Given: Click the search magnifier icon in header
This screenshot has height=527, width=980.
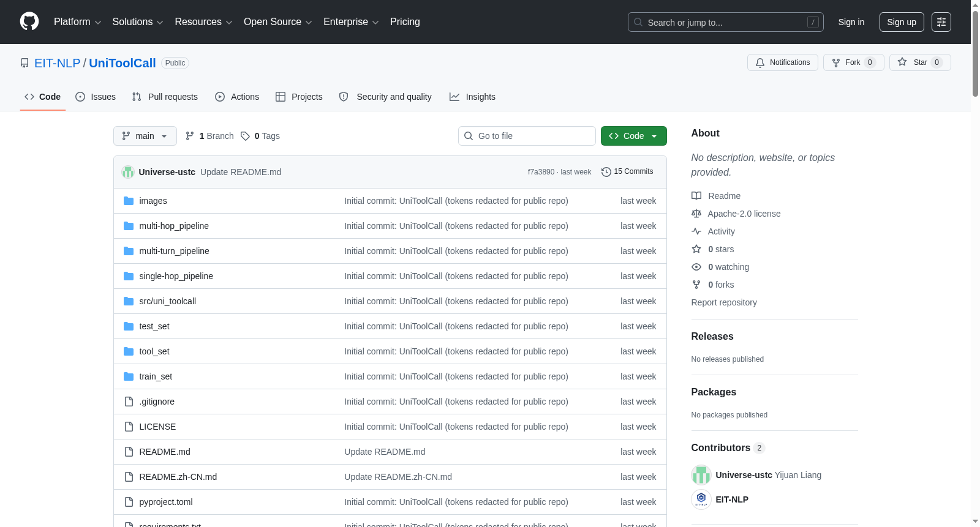Looking at the screenshot, I should 638,22.
